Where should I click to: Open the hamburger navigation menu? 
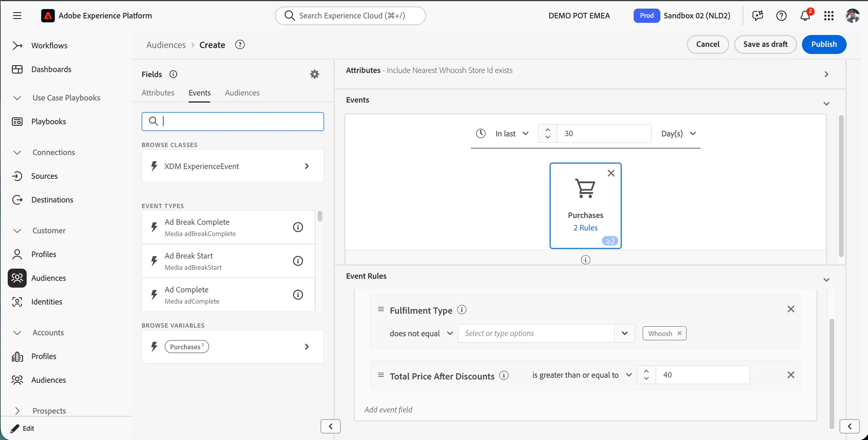17,15
